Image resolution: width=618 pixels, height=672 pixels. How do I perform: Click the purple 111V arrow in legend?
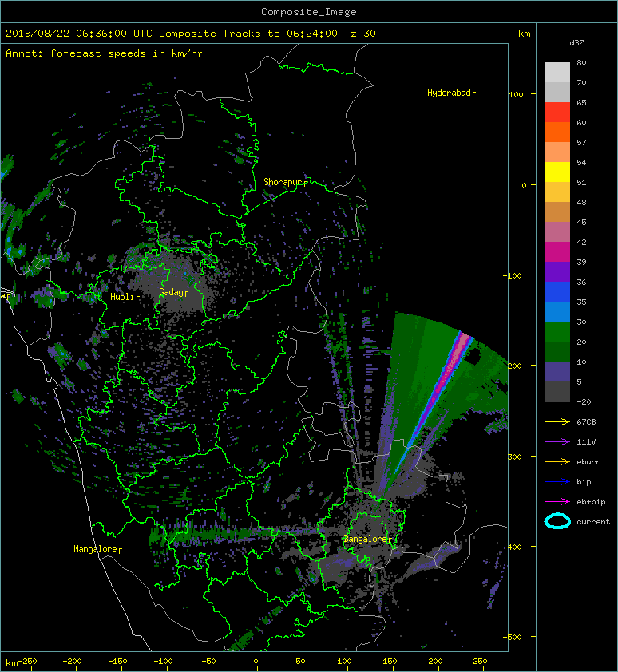[x=557, y=442]
